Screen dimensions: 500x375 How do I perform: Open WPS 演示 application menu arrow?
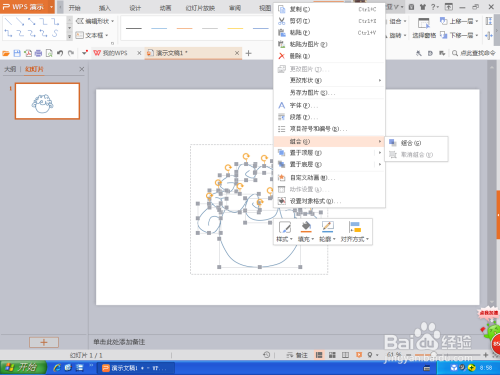point(51,7)
